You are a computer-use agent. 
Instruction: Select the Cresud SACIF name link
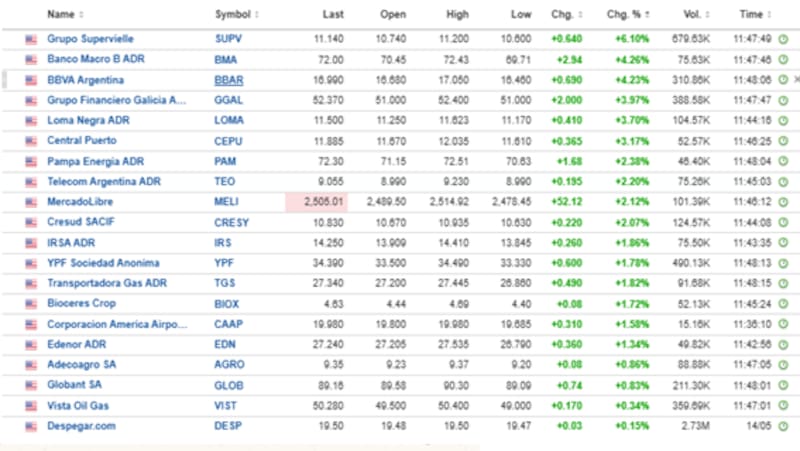(x=79, y=222)
